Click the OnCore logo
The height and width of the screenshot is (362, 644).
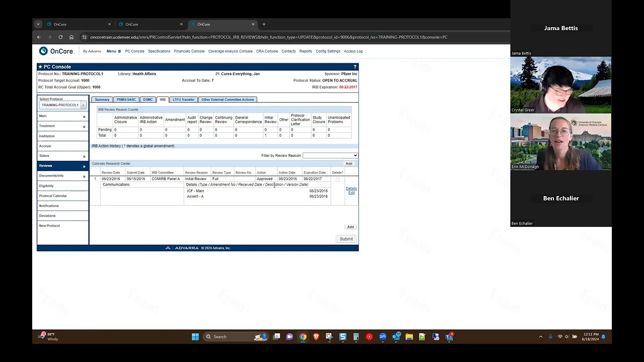(56, 51)
